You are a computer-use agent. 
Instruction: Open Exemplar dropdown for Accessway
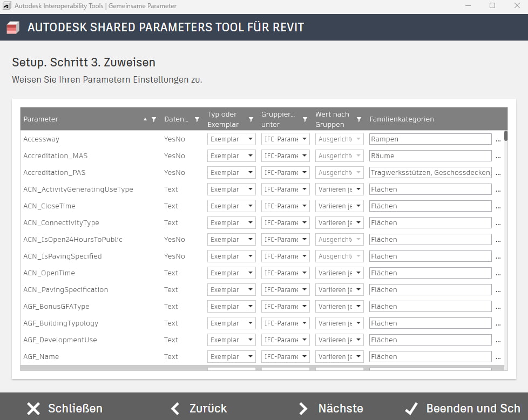(231, 139)
